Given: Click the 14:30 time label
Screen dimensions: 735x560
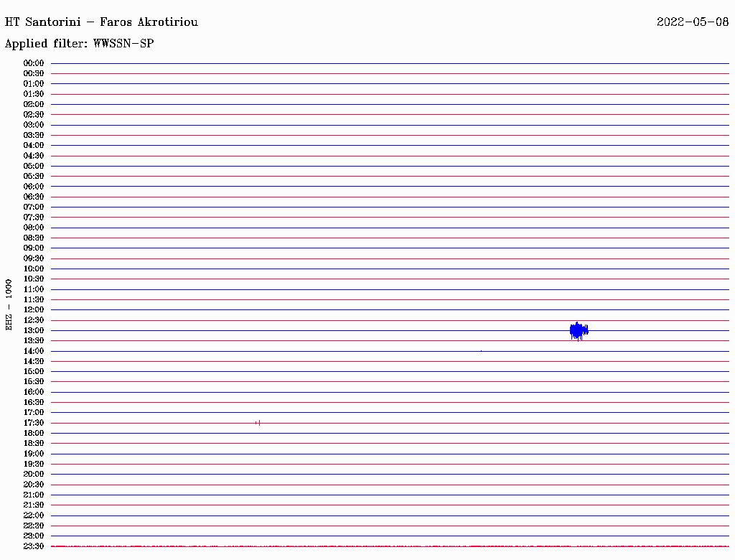Looking at the screenshot, I should point(34,362).
